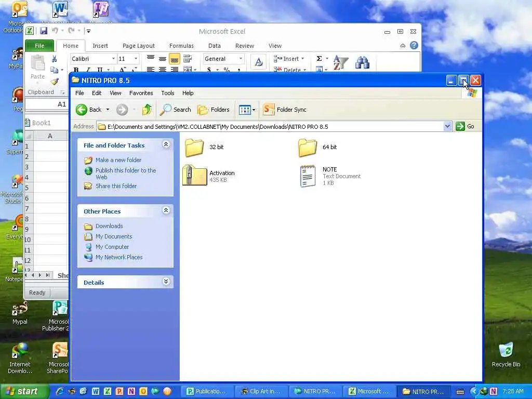This screenshot has width=532, height=399.
Task: Toggle the Folders pane button
Action: click(x=214, y=110)
